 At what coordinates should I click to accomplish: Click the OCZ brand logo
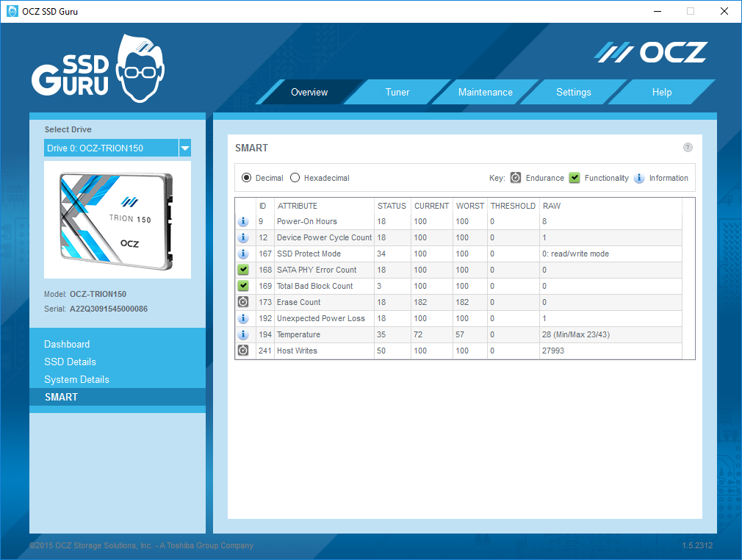click(x=650, y=52)
